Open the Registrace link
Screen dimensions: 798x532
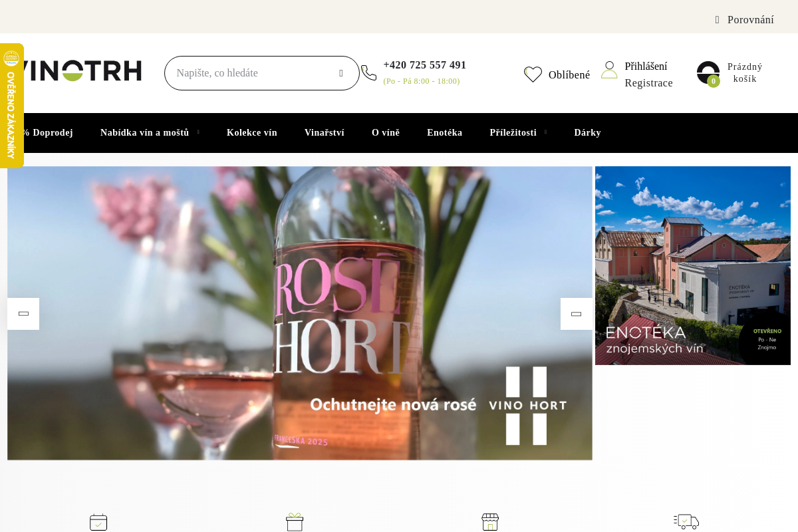[648, 83]
